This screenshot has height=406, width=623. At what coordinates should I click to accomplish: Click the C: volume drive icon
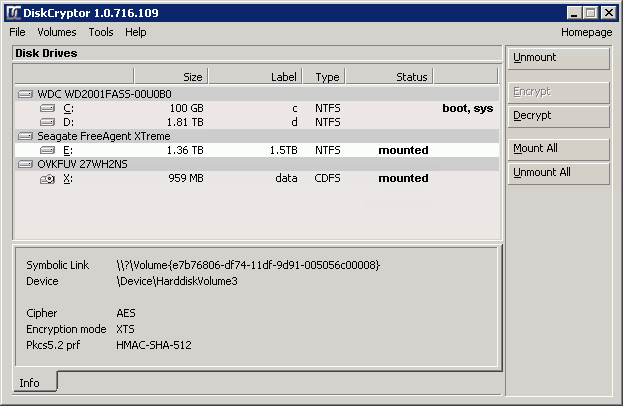tap(47, 108)
